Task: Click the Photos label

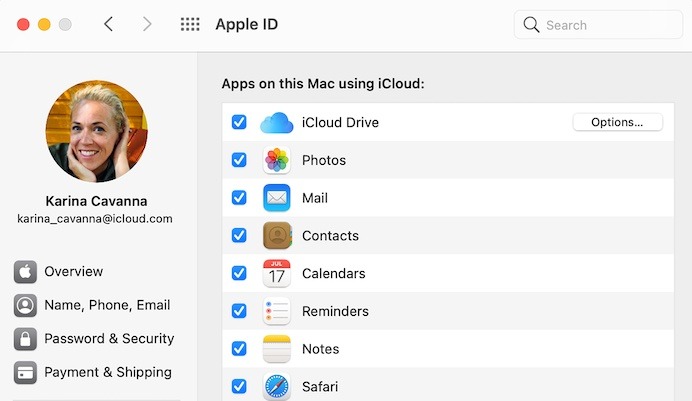Action: tap(324, 160)
